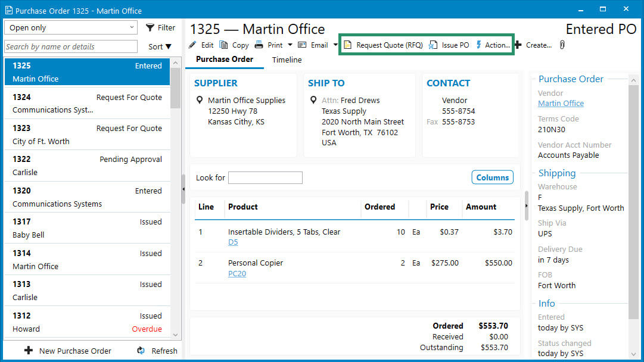Click the Refresh label
This screenshot has width=644, height=362.
tap(164, 351)
